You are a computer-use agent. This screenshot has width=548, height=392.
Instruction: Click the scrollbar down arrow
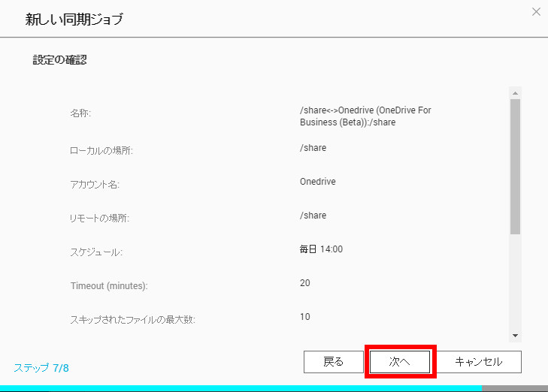coord(515,336)
